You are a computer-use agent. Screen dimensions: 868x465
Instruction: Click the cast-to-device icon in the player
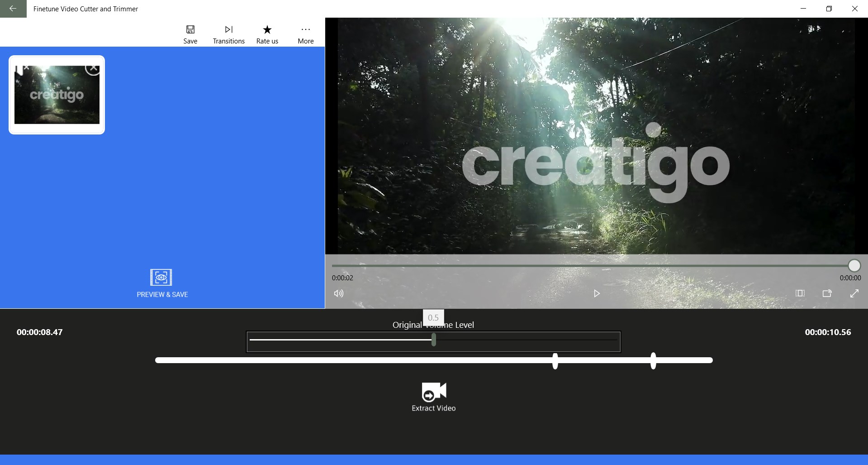(x=827, y=293)
